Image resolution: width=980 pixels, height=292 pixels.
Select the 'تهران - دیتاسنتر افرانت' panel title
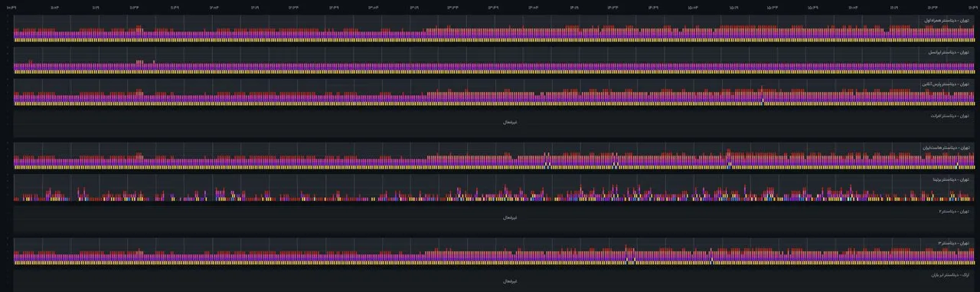949,116
